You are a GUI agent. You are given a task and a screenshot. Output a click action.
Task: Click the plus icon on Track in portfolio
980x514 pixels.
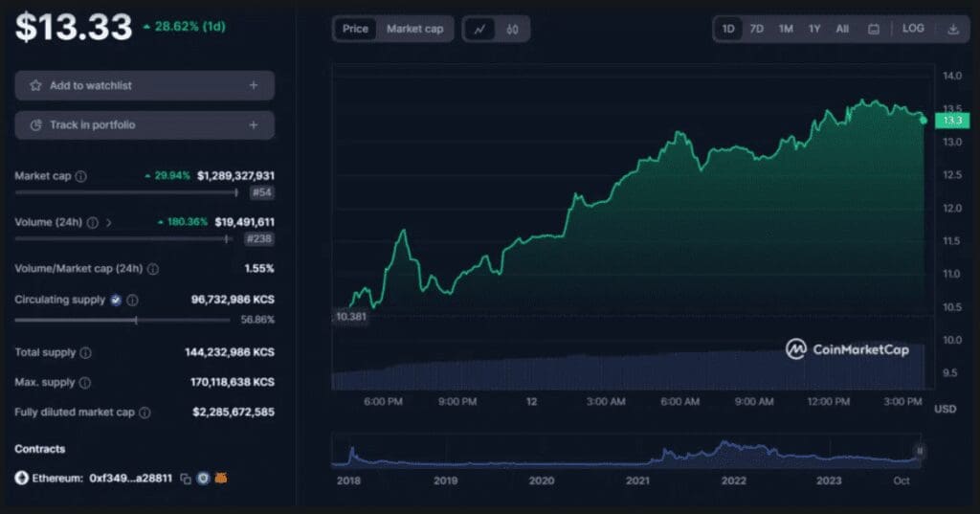(x=253, y=125)
